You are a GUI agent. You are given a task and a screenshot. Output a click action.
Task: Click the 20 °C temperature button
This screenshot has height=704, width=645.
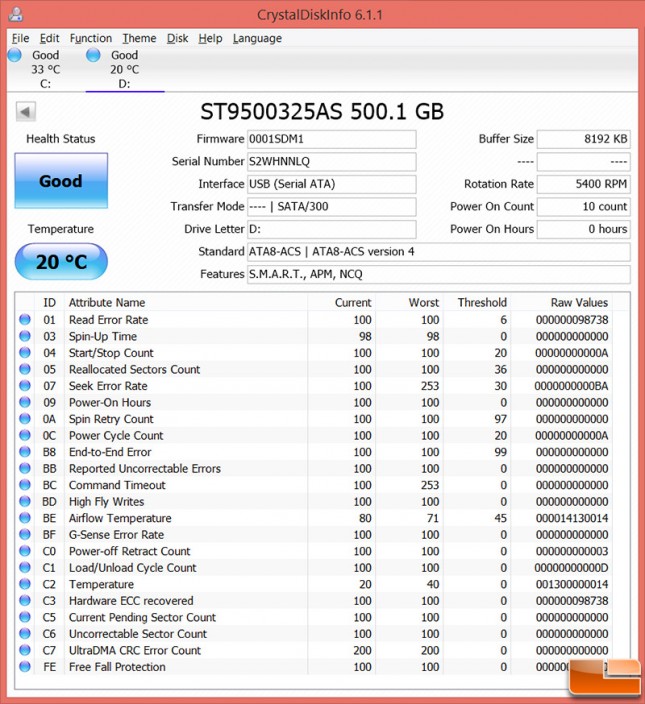[61, 262]
